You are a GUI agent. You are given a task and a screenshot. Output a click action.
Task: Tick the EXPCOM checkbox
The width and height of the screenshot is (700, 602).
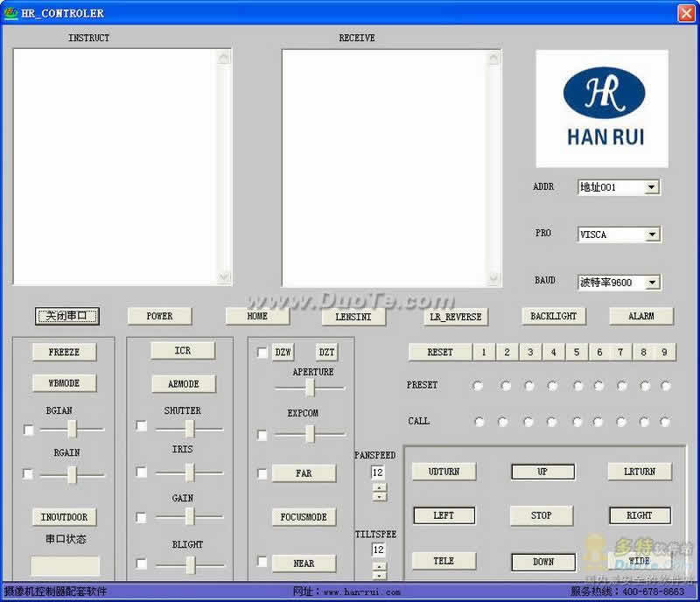[x=262, y=435]
